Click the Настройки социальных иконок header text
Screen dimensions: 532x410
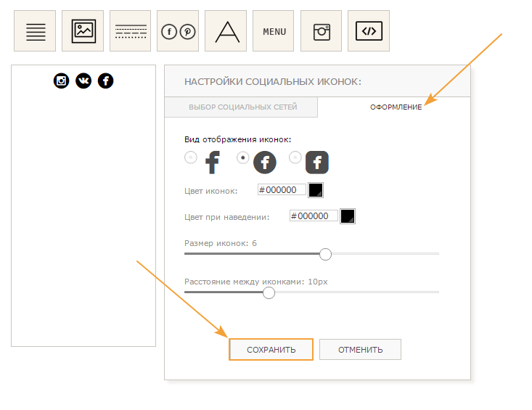click(x=273, y=82)
